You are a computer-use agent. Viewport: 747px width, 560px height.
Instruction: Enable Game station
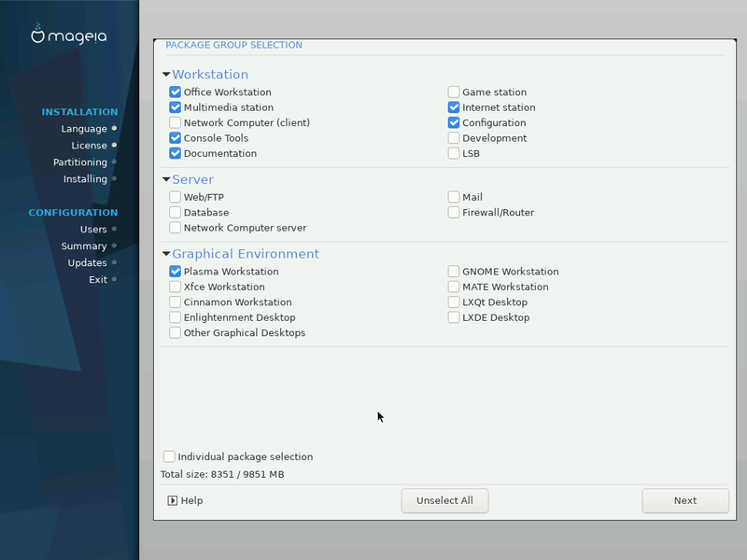(454, 91)
